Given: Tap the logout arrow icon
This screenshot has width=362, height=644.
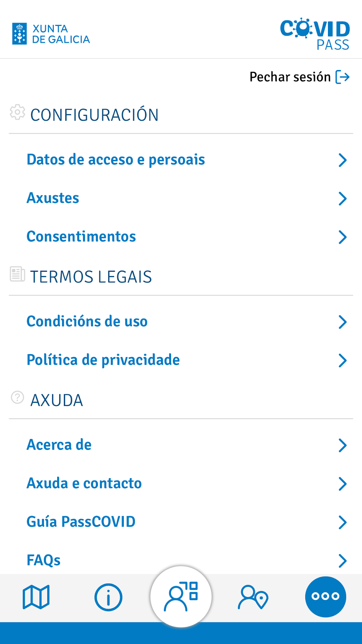Looking at the screenshot, I should [342, 77].
